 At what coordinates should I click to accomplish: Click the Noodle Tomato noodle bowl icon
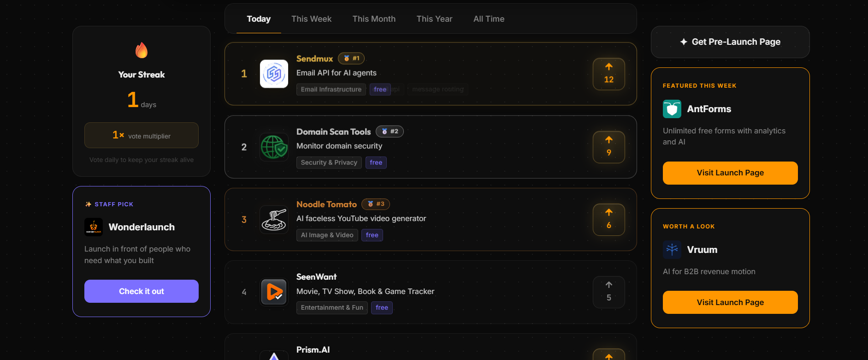point(274,219)
